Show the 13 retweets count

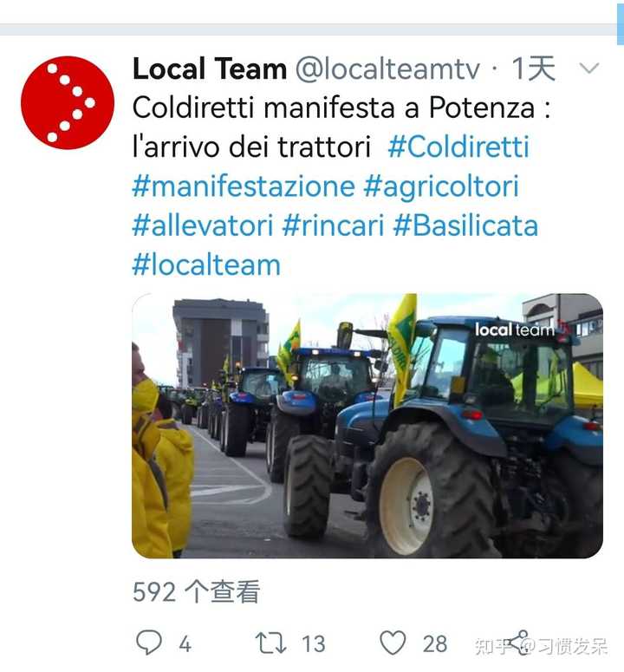point(314,643)
